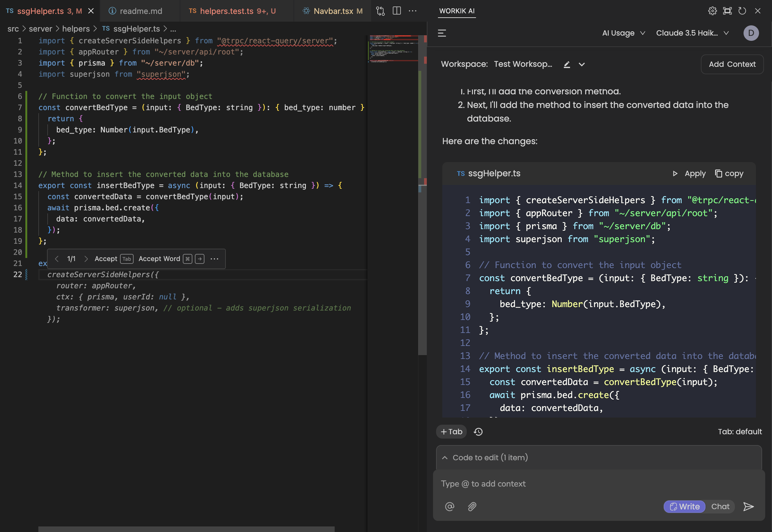Go to next inline suggestion
This screenshot has width=772, height=532.
(86, 259)
